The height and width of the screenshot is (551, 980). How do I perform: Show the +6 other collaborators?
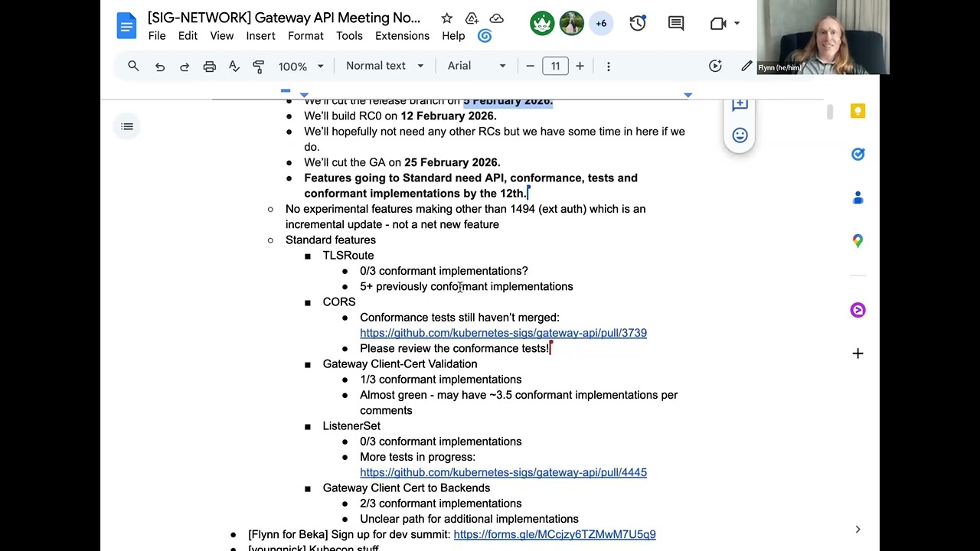(x=601, y=24)
